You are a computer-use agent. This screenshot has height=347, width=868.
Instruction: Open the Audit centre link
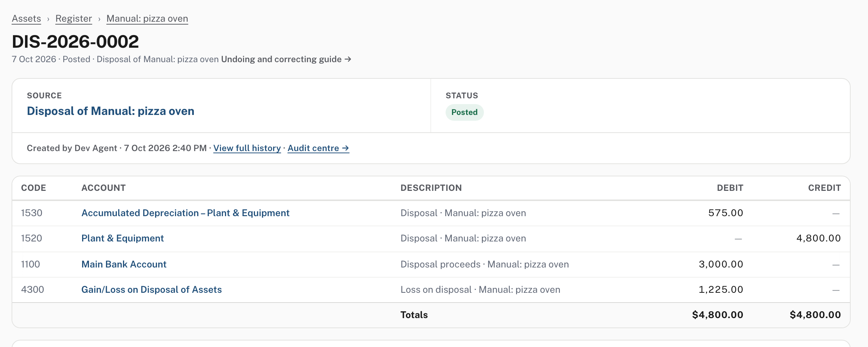click(318, 148)
